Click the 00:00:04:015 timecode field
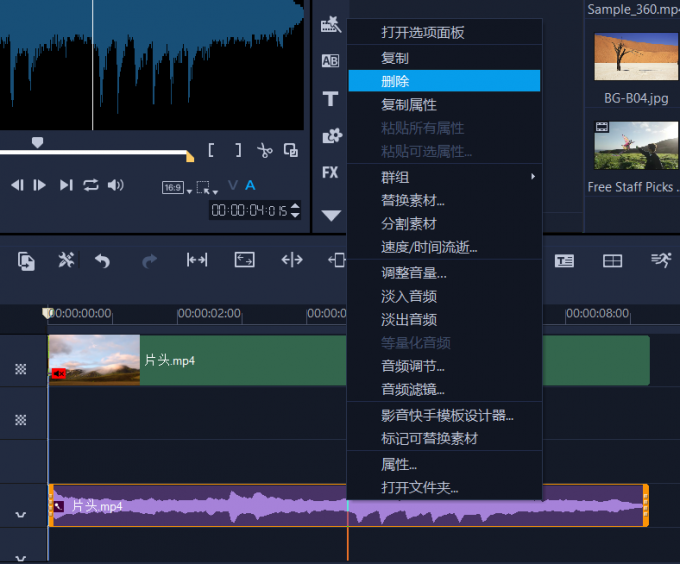680x564 pixels. point(249,211)
